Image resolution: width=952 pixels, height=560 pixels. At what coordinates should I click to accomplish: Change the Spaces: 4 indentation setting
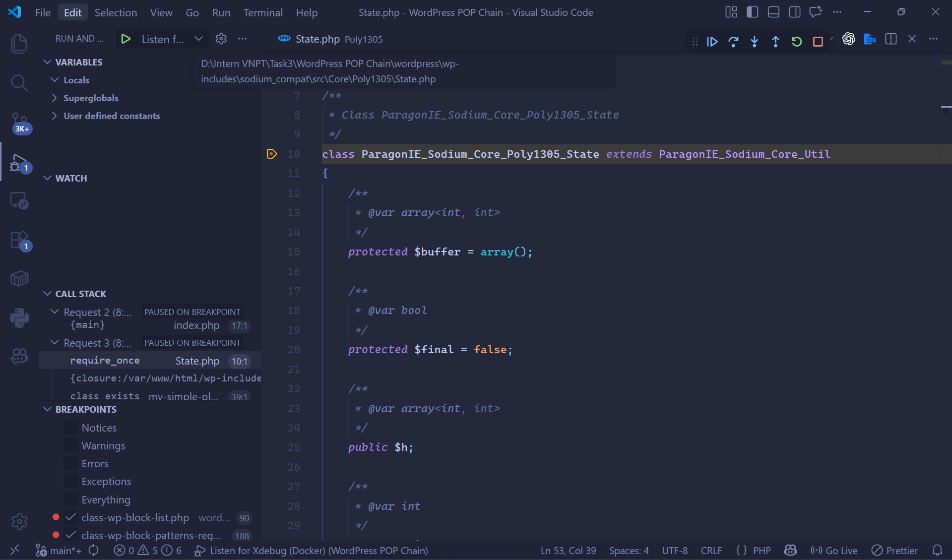coord(629,551)
